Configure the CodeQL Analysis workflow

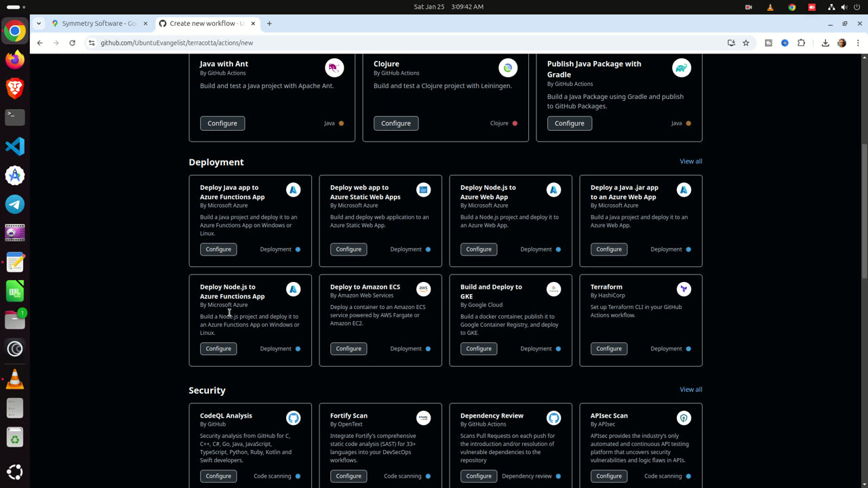[x=218, y=476]
